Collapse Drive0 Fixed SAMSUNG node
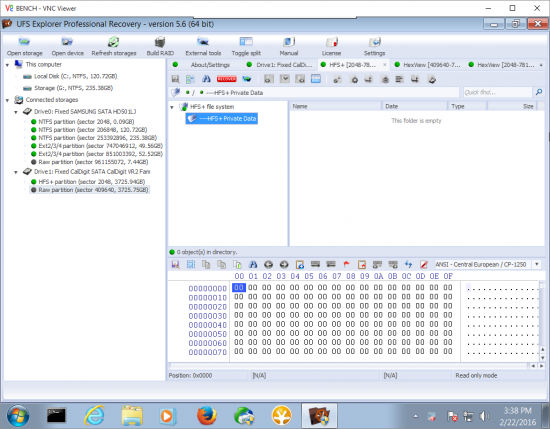This screenshot has height=429, width=550. (x=16, y=112)
